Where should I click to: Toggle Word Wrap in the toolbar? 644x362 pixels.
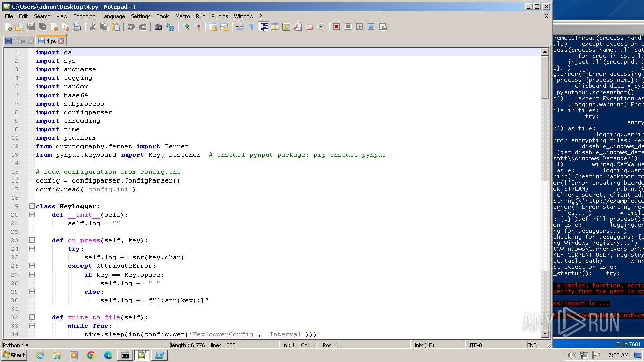coord(240,27)
